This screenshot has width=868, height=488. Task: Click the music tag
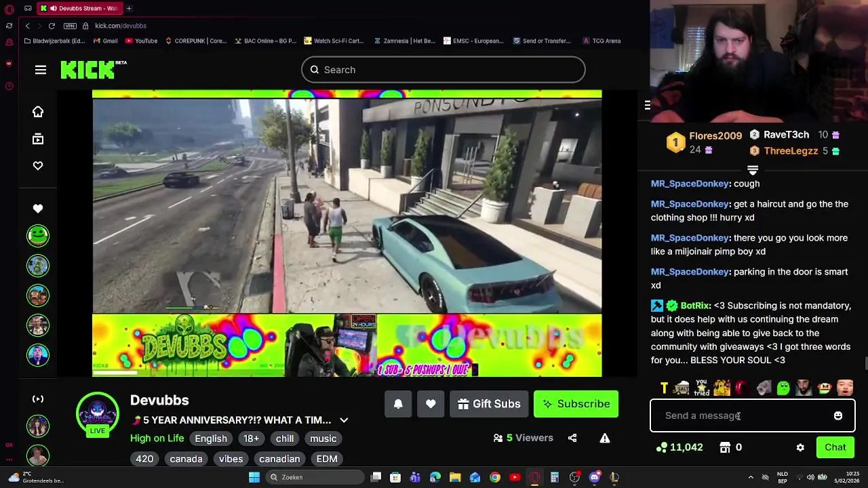[323, 439]
